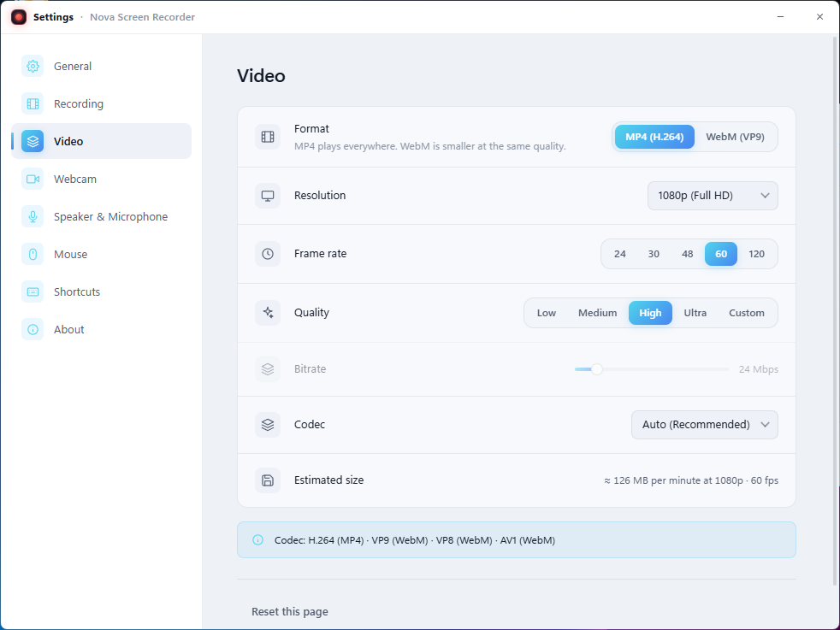
Task: Open Shortcuts settings page
Action: click(101, 291)
